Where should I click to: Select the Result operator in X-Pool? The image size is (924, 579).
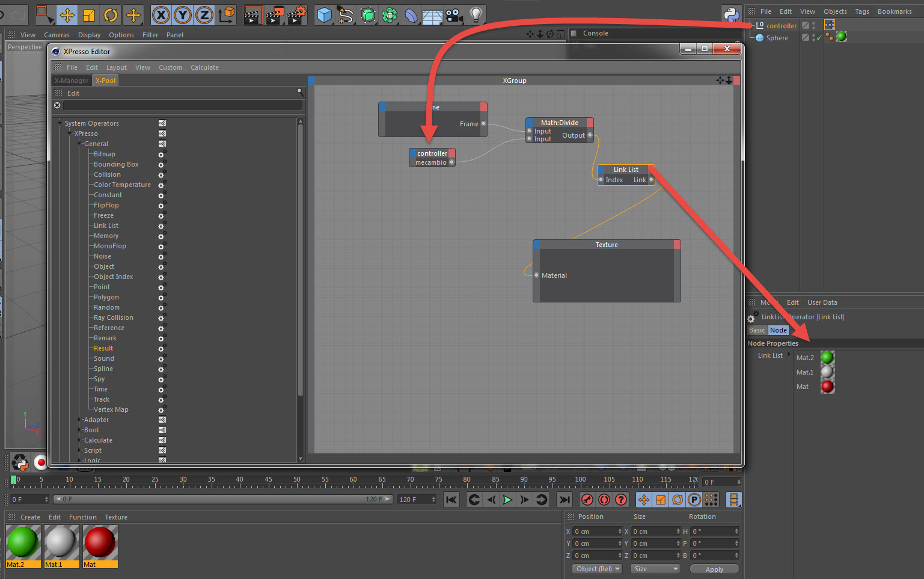103,348
